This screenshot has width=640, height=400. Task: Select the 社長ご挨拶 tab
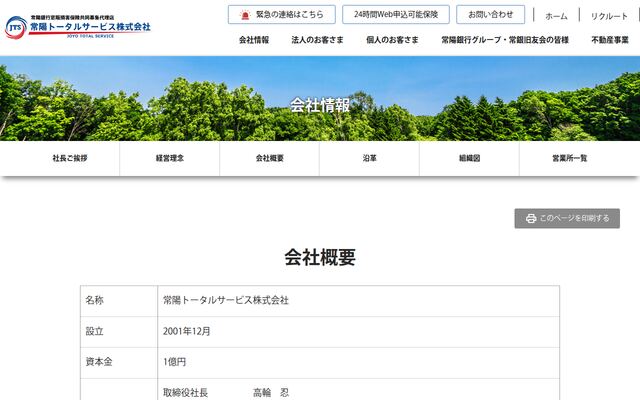coord(70,158)
